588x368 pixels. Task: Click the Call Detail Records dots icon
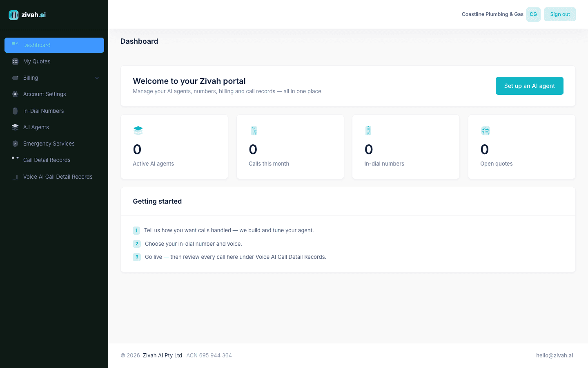coord(15,158)
